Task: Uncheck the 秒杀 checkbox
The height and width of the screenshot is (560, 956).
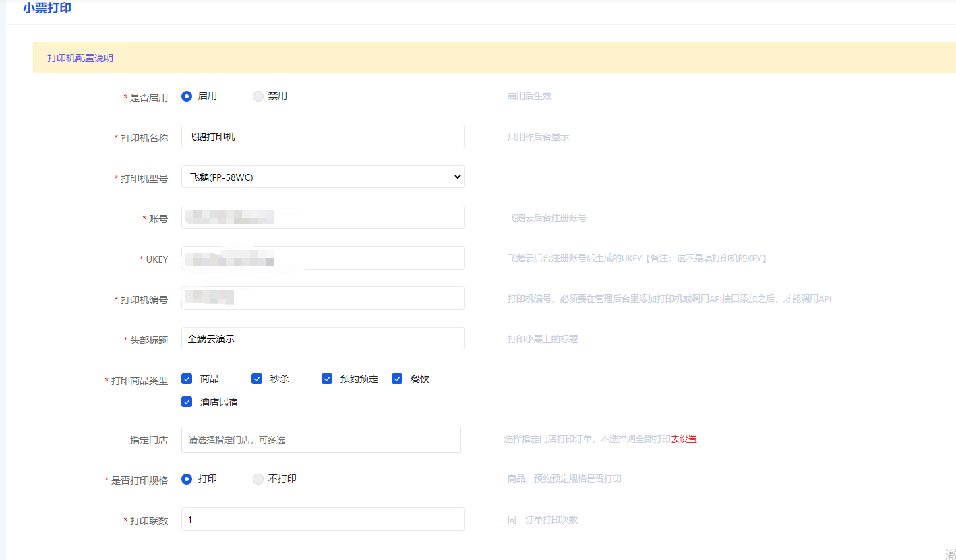Action: 257,379
